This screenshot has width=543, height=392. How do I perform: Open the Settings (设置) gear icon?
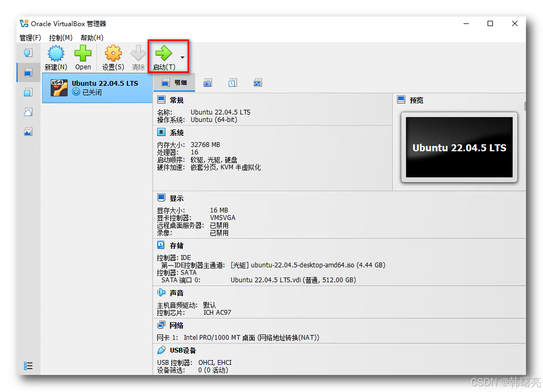[x=114, y=54]
